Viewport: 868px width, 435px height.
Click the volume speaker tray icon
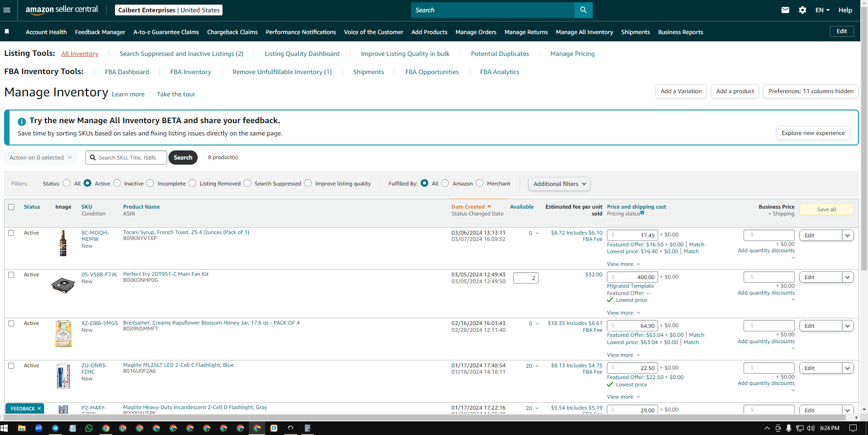(x=811, y=428)
